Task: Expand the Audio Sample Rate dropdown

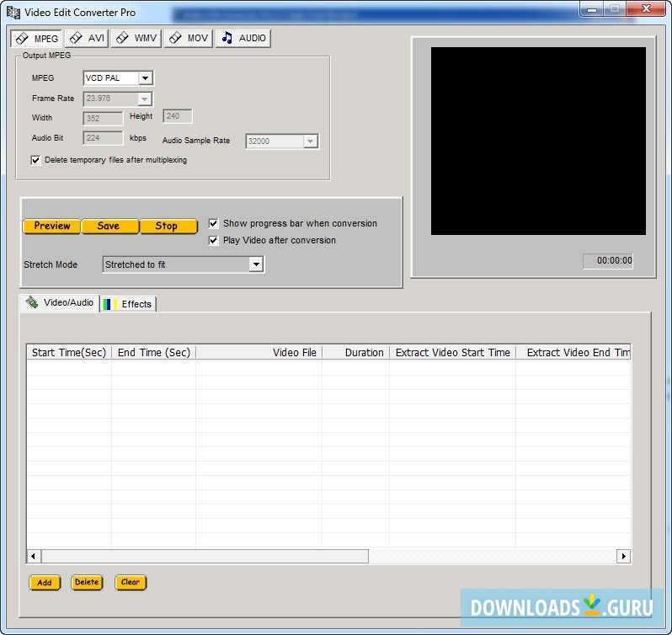Action: 310,141
